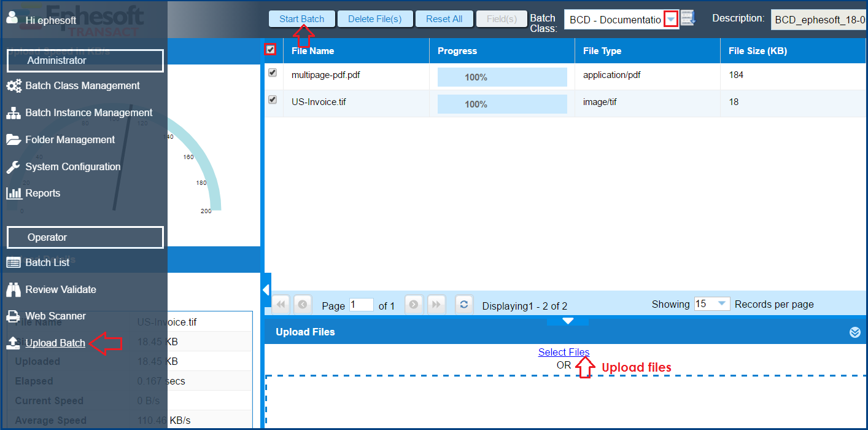Open Folder Management menu item
This screenshot has height=430, width=868.
pos(70,140)
